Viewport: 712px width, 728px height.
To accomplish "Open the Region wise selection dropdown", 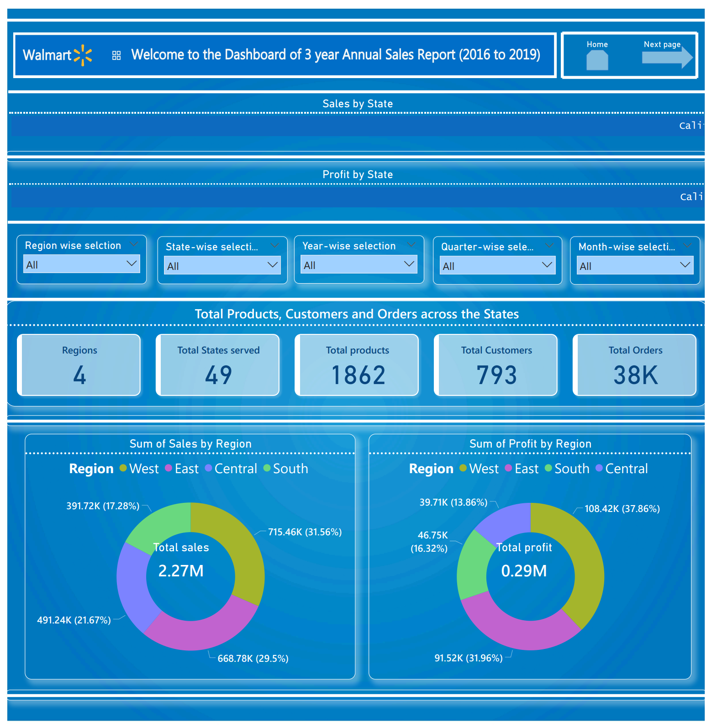I will (82, 264).
